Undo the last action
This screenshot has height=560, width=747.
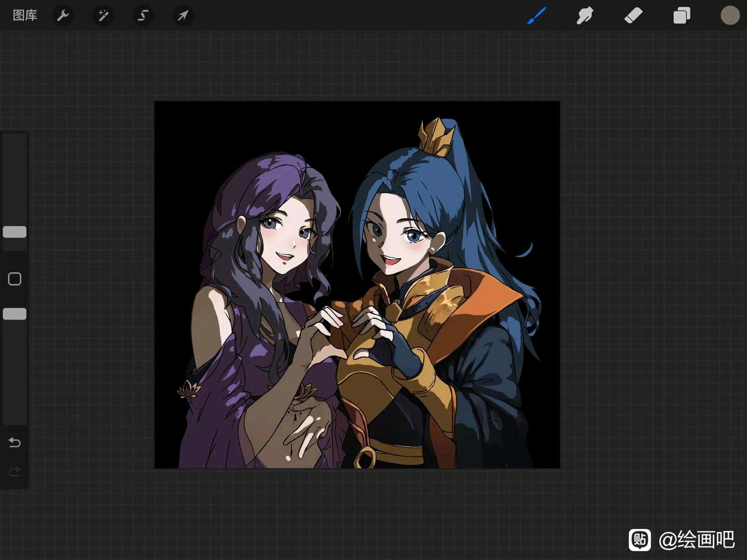(15, 442)
